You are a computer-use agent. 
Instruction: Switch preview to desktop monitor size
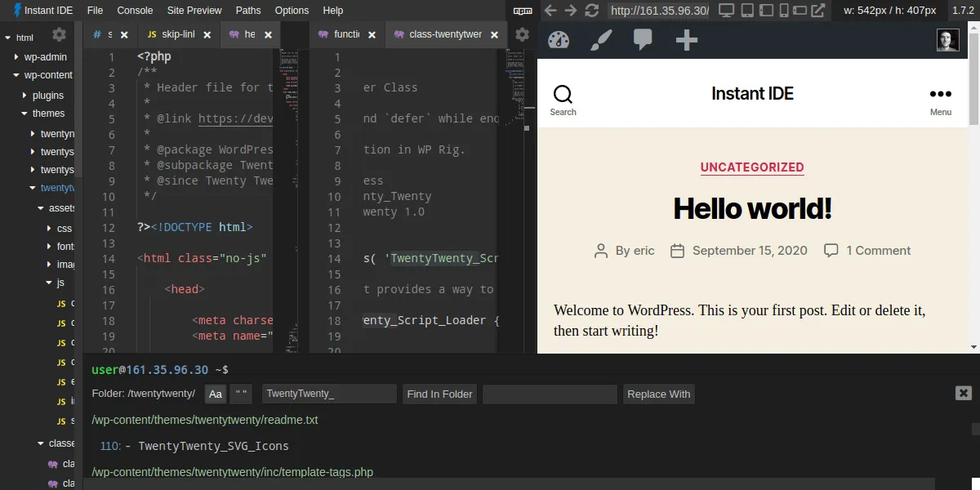point(726,11)
